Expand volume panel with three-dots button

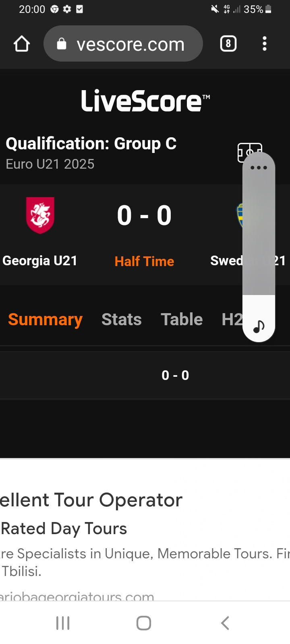[259, 167]
